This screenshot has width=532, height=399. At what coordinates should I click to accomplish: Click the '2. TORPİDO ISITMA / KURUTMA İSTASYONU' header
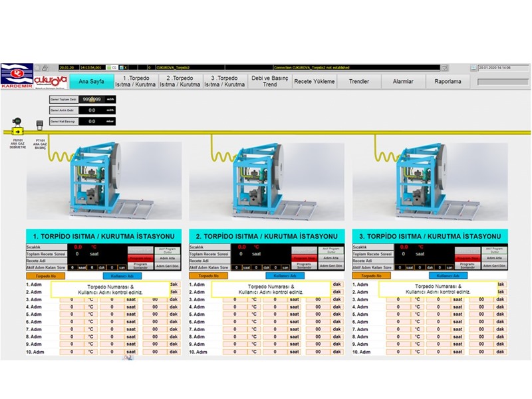pos(267,236)
